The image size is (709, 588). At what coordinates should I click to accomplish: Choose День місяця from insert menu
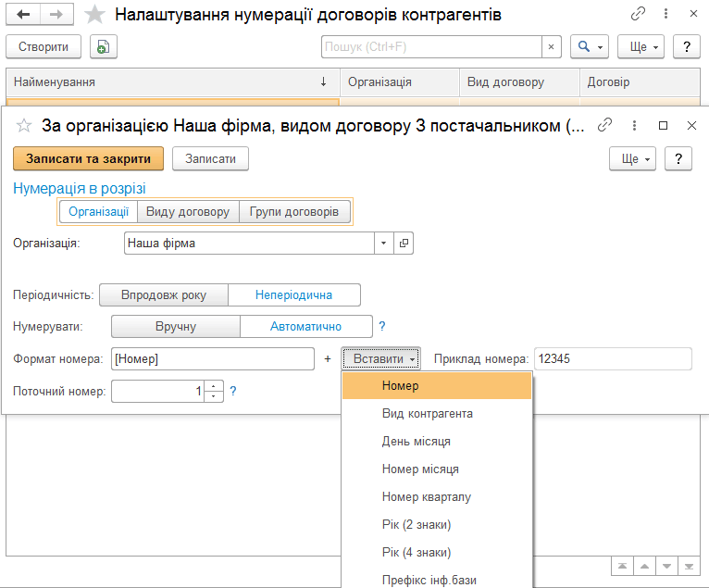(437, 441)
